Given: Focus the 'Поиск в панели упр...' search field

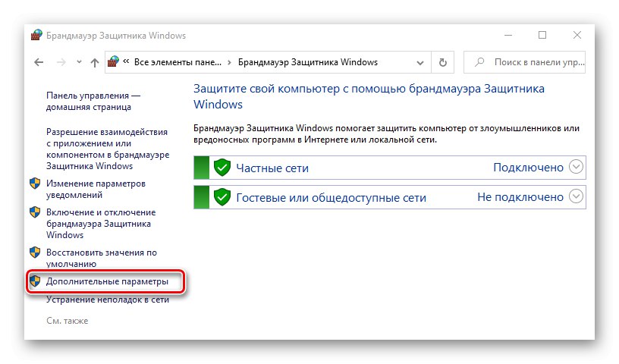Looking at the screenshot, I should point(524,62).
